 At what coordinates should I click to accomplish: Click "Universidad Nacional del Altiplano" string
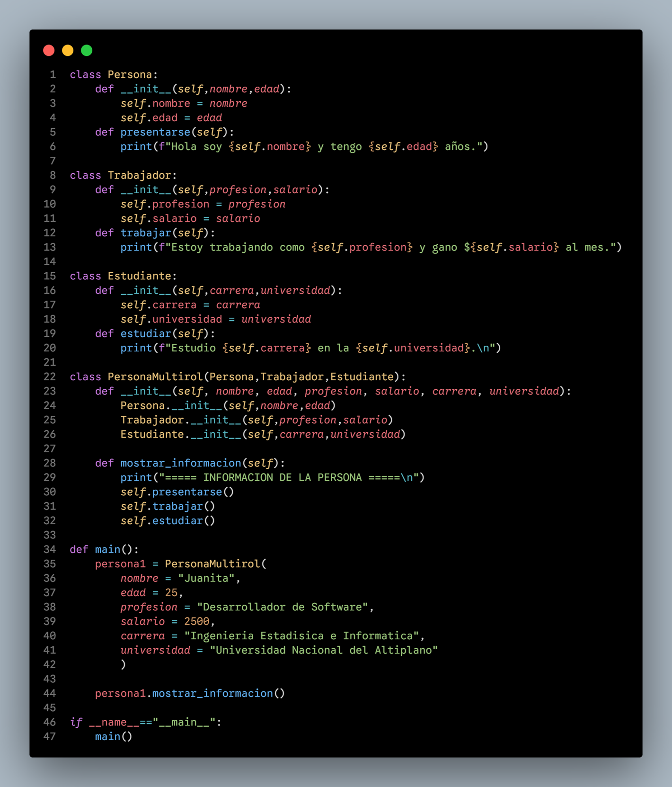coord(324,650)
